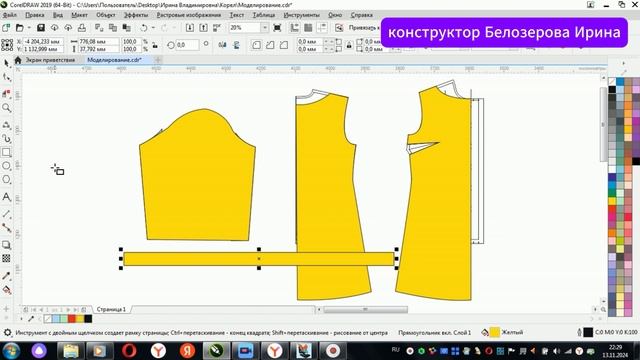Viewport: 640px width, 360px height.
Task: Select the Freehand drawing tool
Action: 7,125
